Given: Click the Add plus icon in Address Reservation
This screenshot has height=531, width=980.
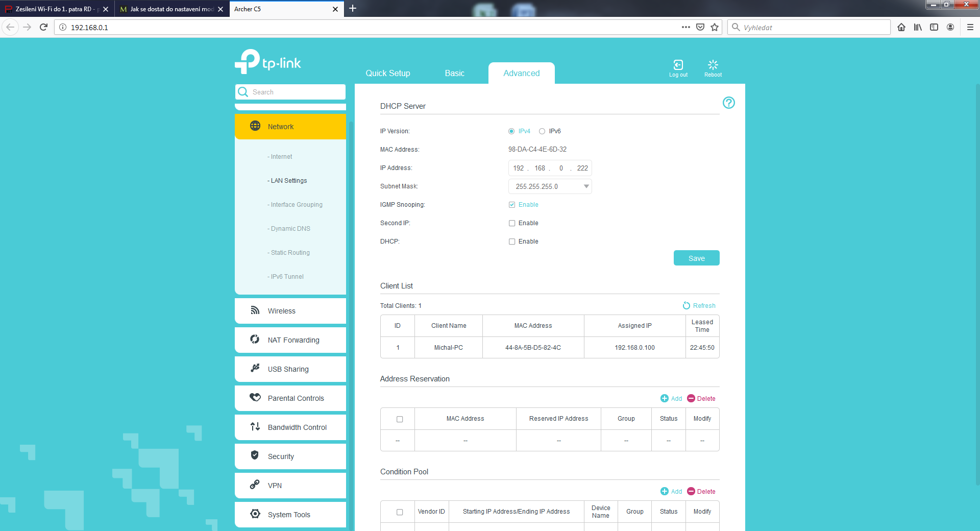Looking at the screenshot, I should [x=665, y=398].
